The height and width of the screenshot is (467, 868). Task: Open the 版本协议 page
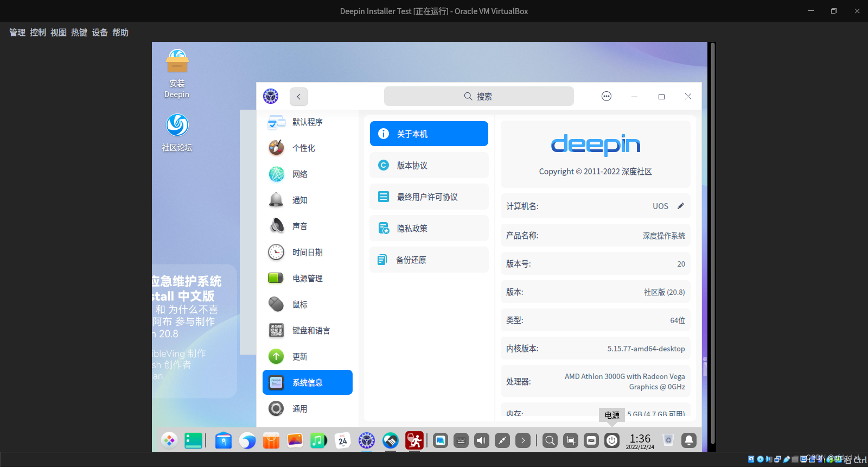click(x=429, y=165)
